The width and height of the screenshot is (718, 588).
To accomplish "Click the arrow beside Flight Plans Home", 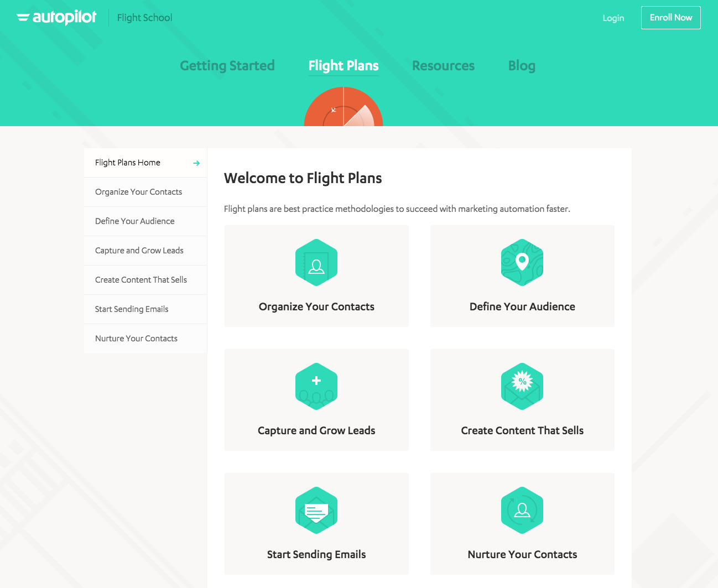I will point(196,163).
